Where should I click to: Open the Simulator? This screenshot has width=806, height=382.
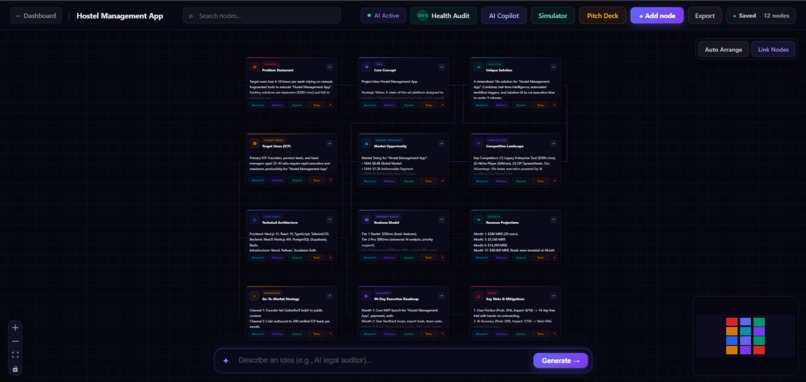(553, 15)
